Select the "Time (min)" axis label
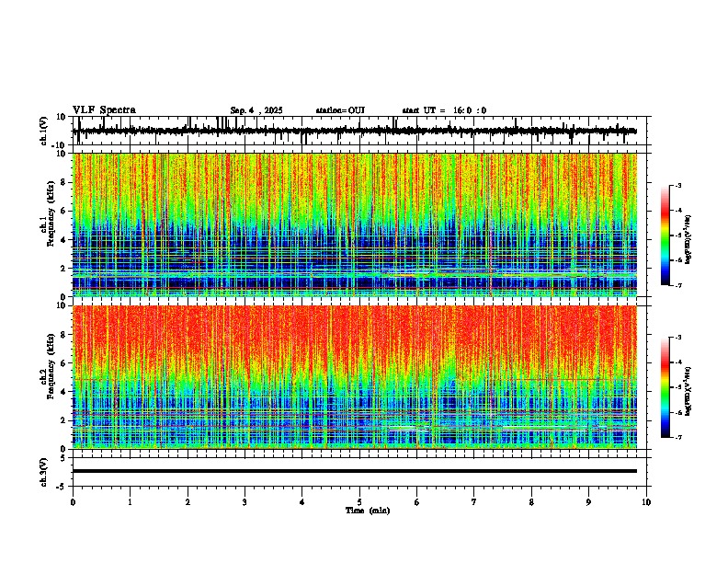The height and width of the screenshot is (563, 728). tap(368, 511)
